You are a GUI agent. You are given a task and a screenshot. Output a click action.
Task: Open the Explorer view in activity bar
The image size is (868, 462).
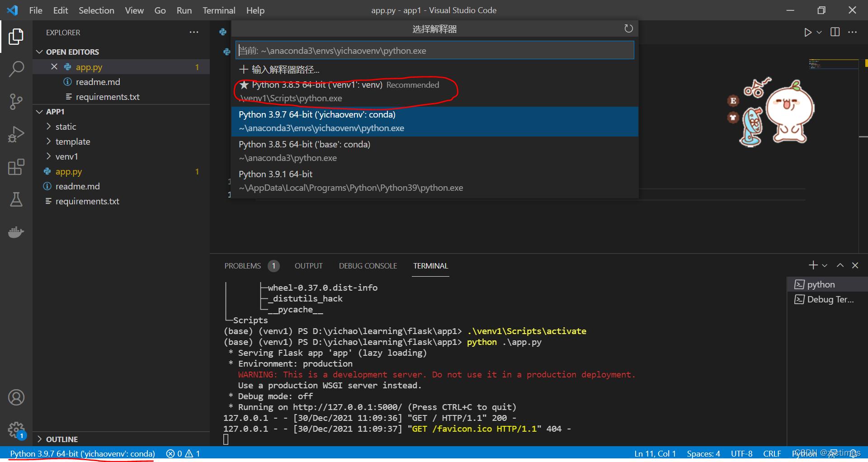tap(16, 37)
